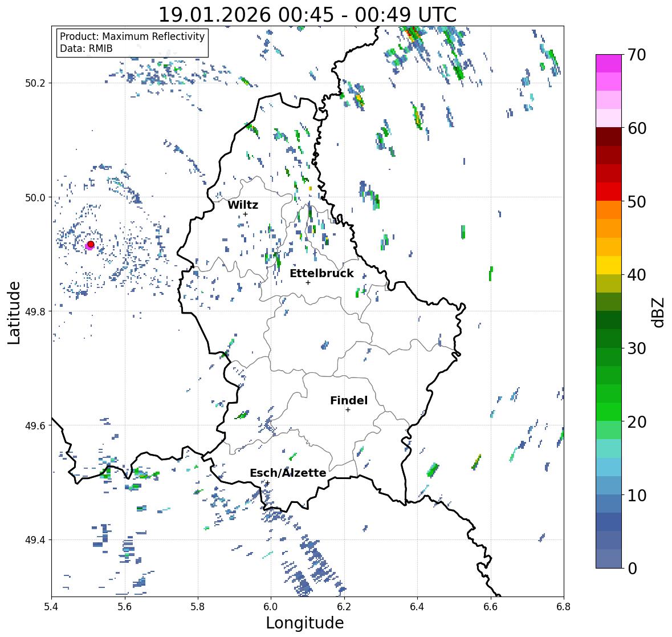Pick the orange colorbar segment below 50
This screenshot has height=637, width=672.
pyautogui.click(x=609, y=210)
